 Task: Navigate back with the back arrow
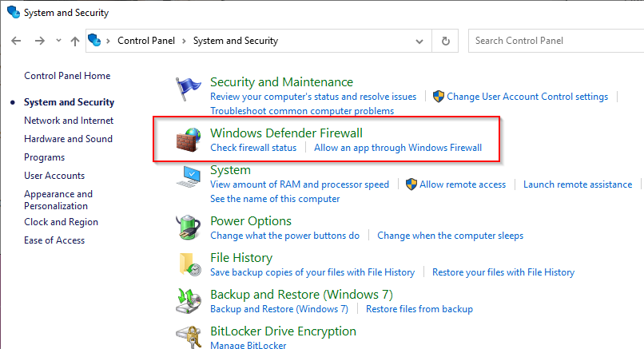17,41
